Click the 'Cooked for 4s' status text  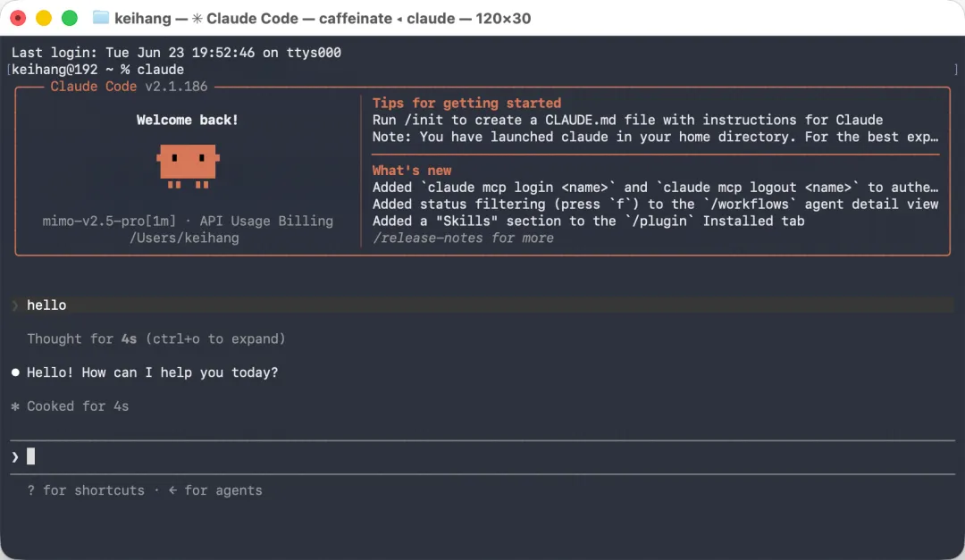(x=78, y=406)
